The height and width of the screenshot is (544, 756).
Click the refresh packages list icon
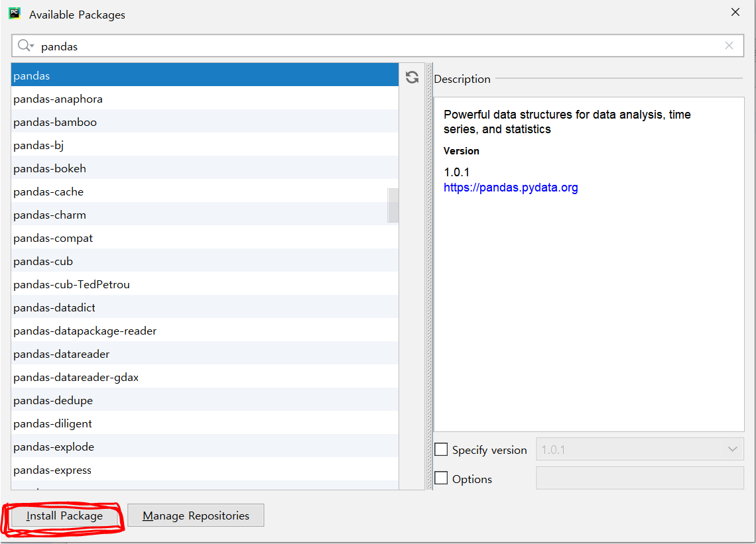[x=412, y=78]
